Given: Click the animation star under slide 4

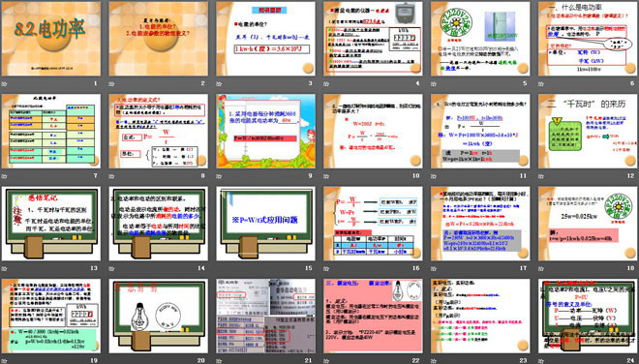Looking at the screenshot, I should [326, 84].
